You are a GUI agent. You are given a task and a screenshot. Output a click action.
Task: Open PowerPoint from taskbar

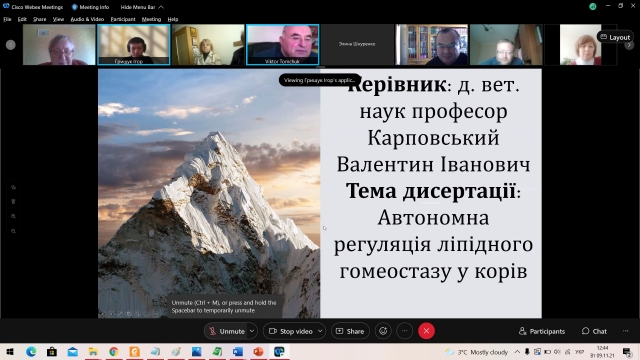click(258, 352)
